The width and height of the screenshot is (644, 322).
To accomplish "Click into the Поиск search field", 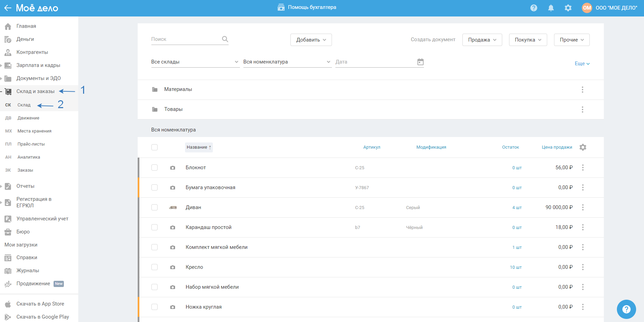I will (x=185, y=39).
